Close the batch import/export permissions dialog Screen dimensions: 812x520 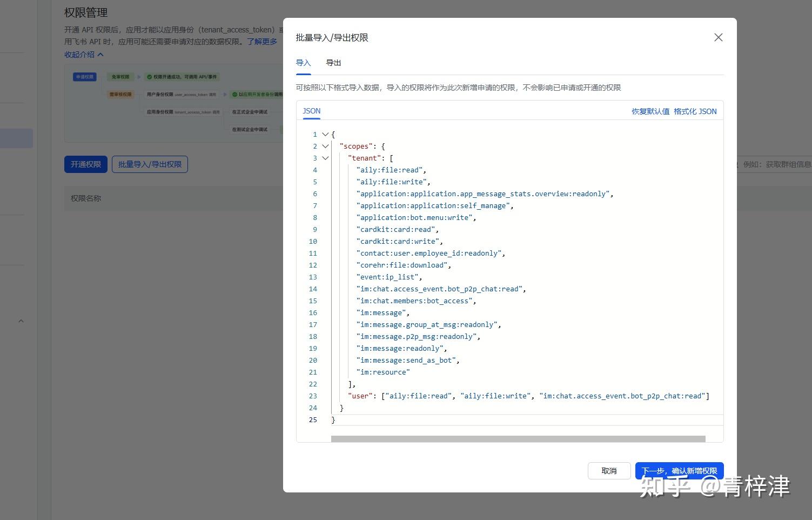pos(718,37)
